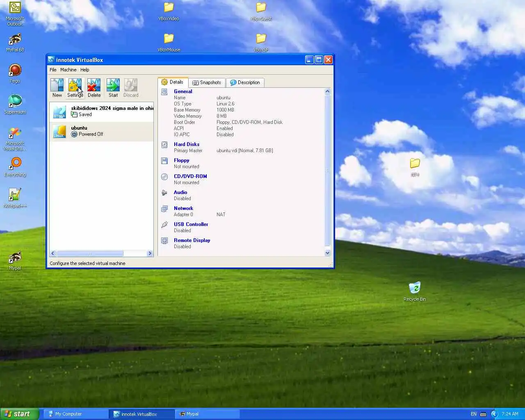This screenshot has width=525, height=420.
Task: Click the details pane scroll up arrow
Action: (x=327, y=91)
